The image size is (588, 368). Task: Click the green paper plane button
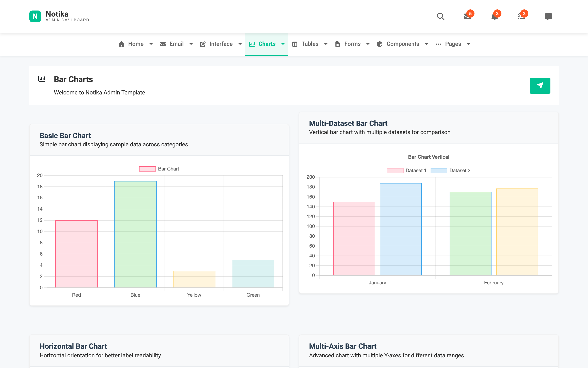[x=540, y=85]
